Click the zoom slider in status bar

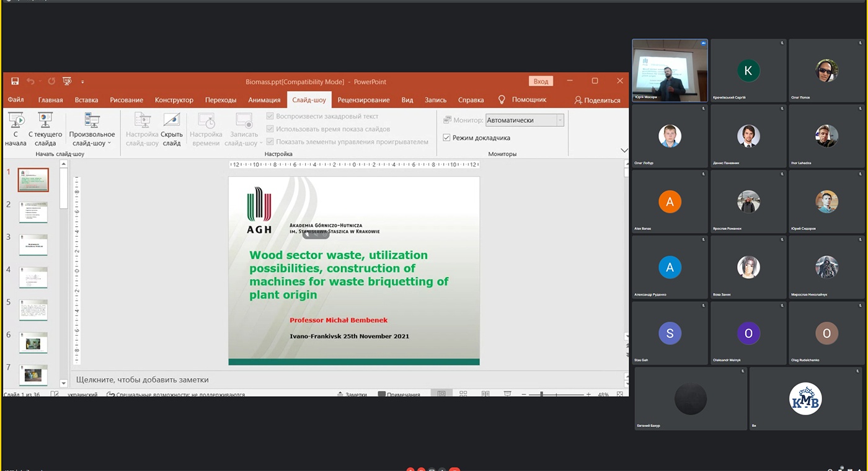click(542, 394)
